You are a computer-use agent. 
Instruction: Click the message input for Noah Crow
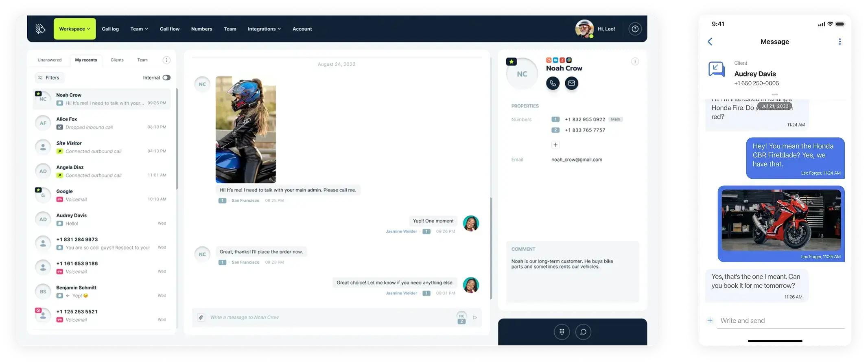point(330,318)
